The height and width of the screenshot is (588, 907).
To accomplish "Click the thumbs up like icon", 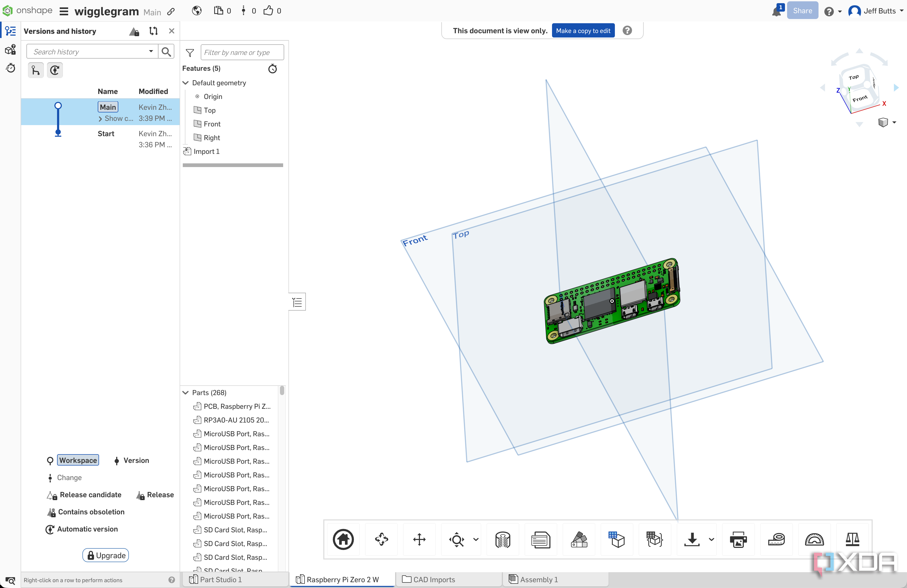I will [268, 11].
